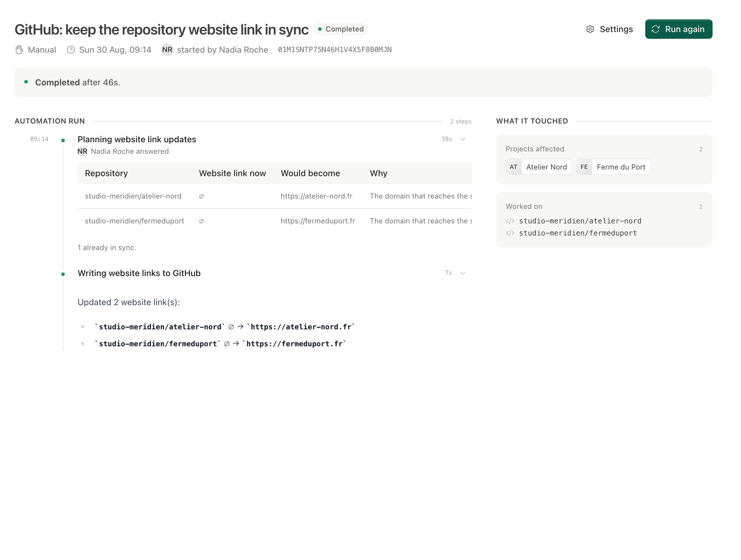The height and width of the screenshot is (560, 741).
Task: Click the studio-meridien/atelier-nord table cell
Action: 133,196
